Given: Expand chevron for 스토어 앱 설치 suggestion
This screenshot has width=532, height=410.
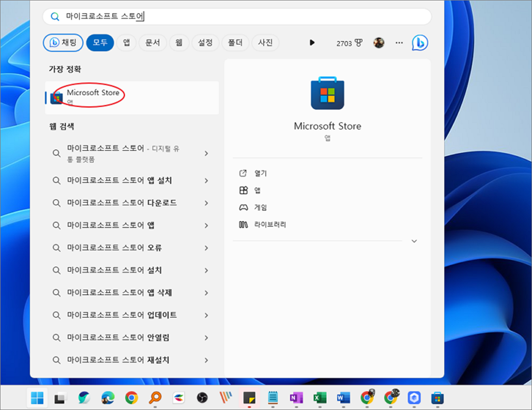Looking at the screenshot, I should tap(206, 181).
